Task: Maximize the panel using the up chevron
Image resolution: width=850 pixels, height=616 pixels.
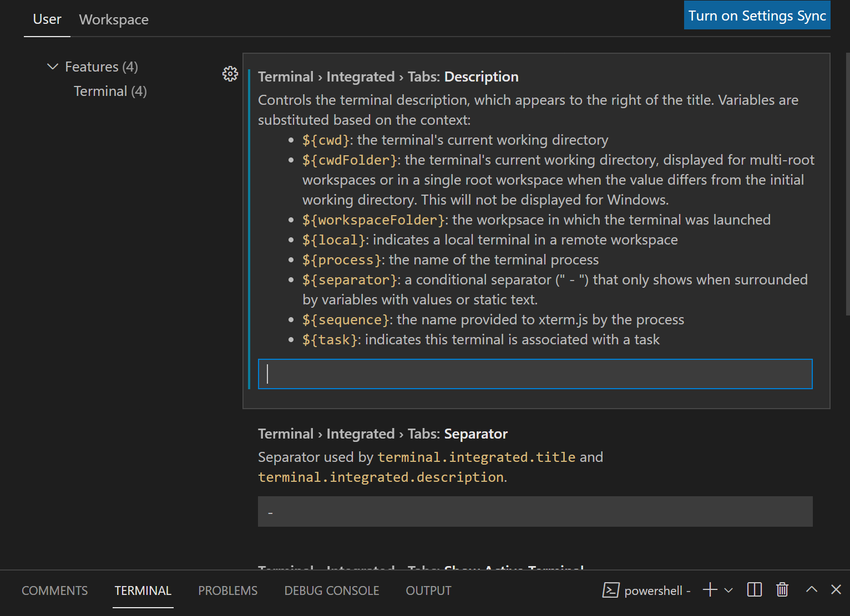Action: (x=812, y=590)
